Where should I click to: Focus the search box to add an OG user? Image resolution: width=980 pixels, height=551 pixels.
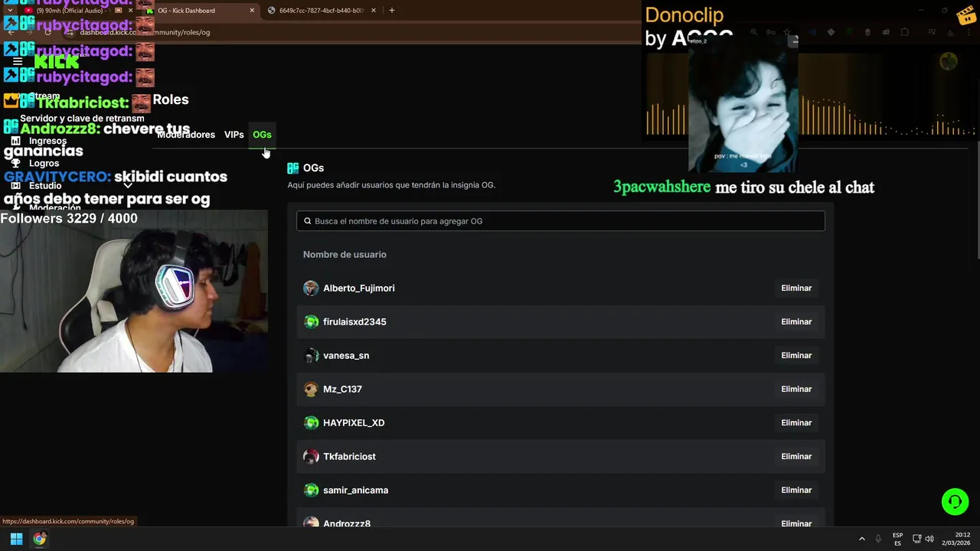click(x=560, y=221)
